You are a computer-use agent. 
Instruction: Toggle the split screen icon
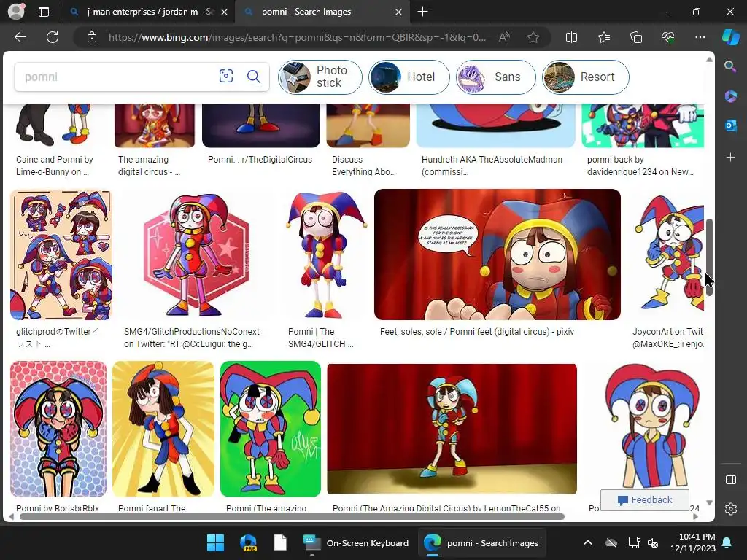571,37
